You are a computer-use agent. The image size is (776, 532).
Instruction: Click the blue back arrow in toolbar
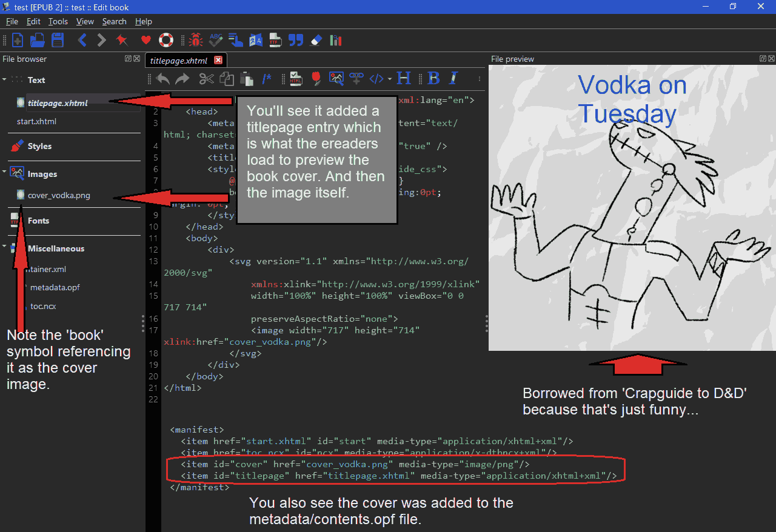[x=82, y=41]
